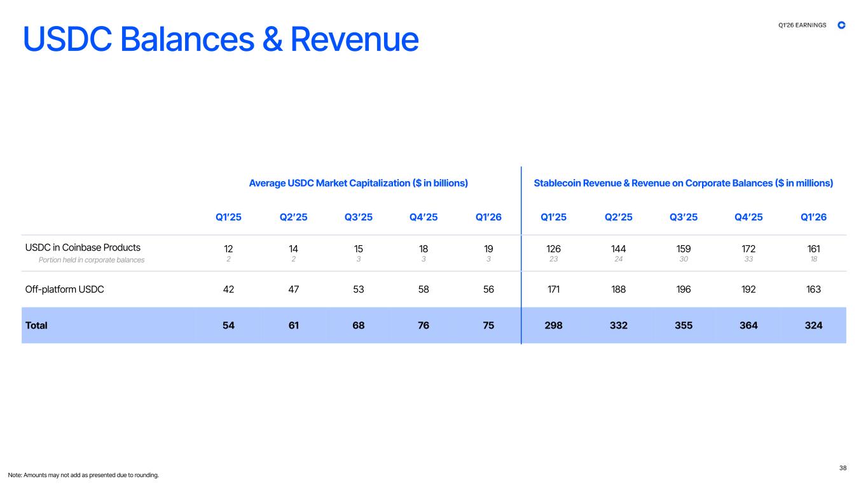Click the "USDC Balances & Revenue" title

221,39
